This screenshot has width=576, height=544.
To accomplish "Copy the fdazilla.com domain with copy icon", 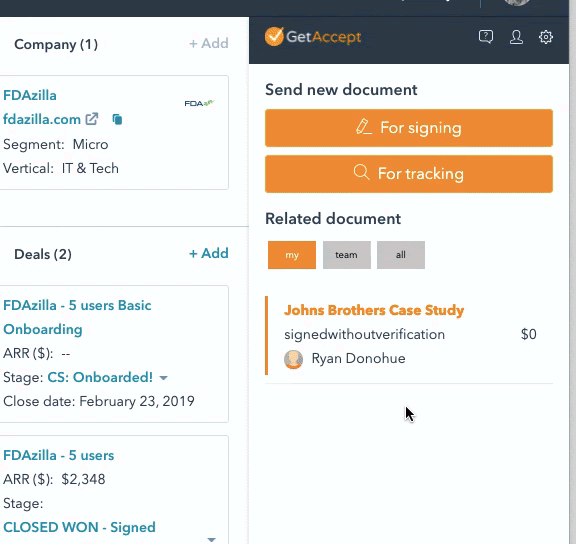I will (x=117, y=119).
